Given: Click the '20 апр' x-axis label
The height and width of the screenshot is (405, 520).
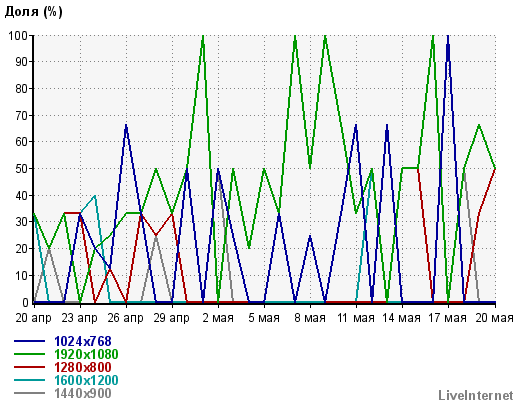Looking at the screenshot, I should coord(33,318).
